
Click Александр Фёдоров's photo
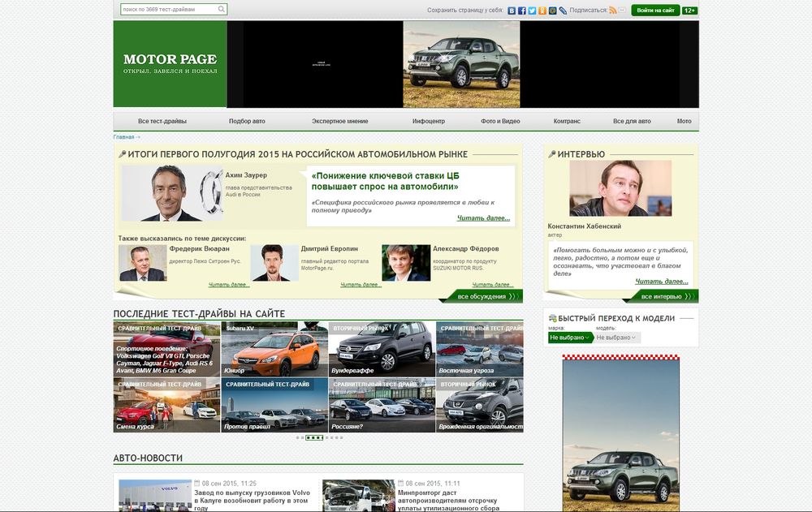pyautogui.click(x=406, y=263)
